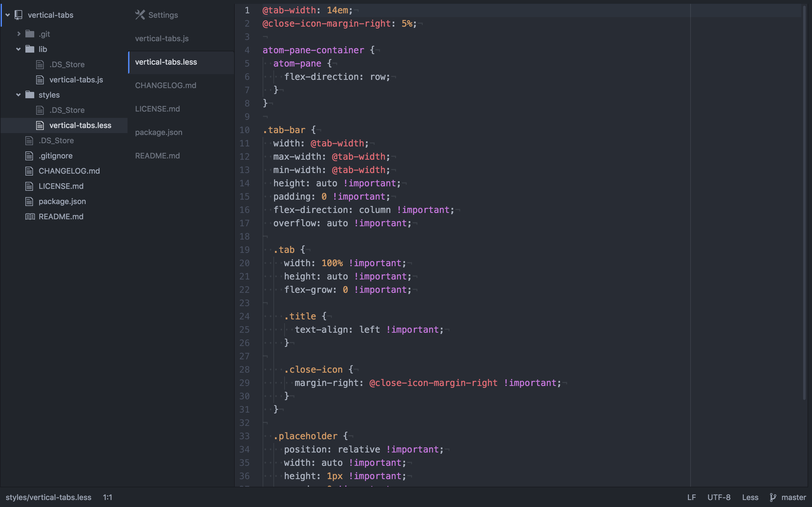The height and width of the screenshot is (507, 812).
Task: Expand the .git folder chevron
Action: pos(19,34)
